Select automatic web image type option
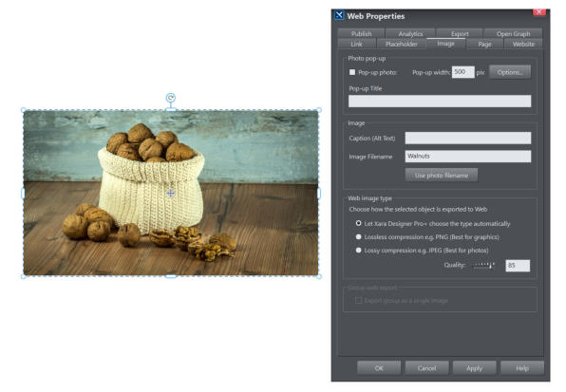The image size is (566, 392). (x=358, y=223)
